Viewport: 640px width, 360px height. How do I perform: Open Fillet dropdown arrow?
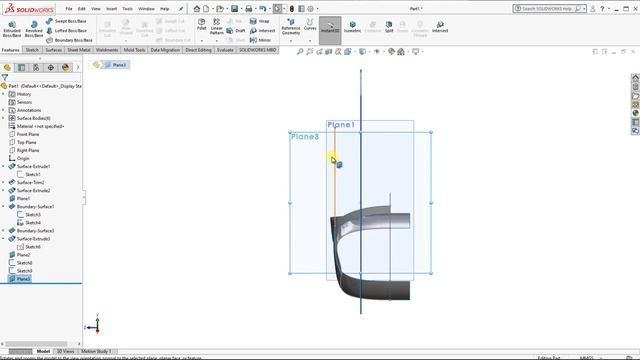pos(202,41)
